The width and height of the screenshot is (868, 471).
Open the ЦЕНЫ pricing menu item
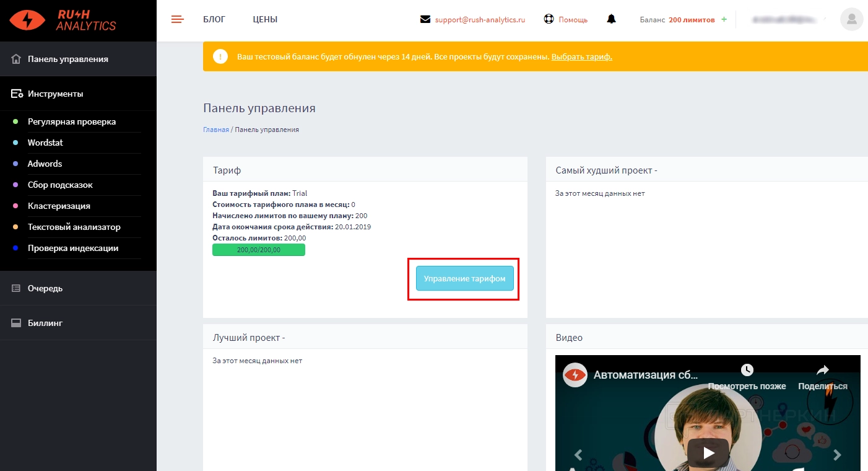click(265, 19)
